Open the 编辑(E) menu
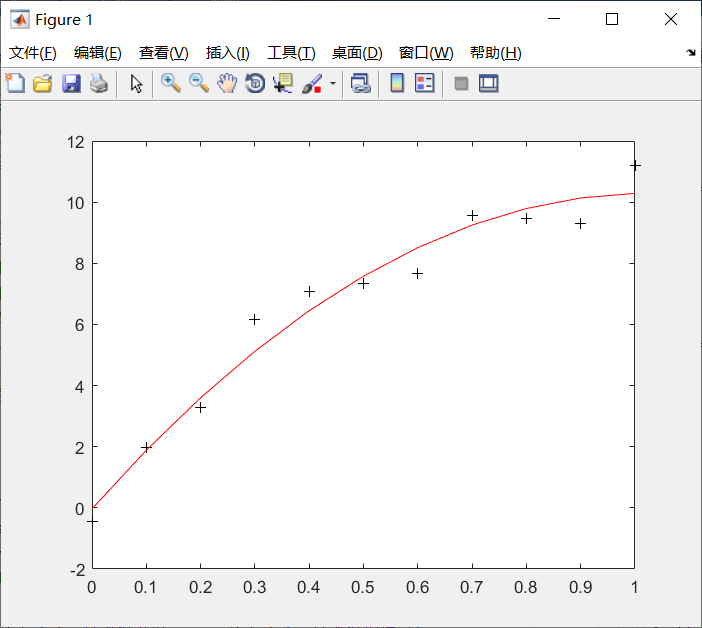Viewport: 702px width, 628px height. click(x=98, y=53)
